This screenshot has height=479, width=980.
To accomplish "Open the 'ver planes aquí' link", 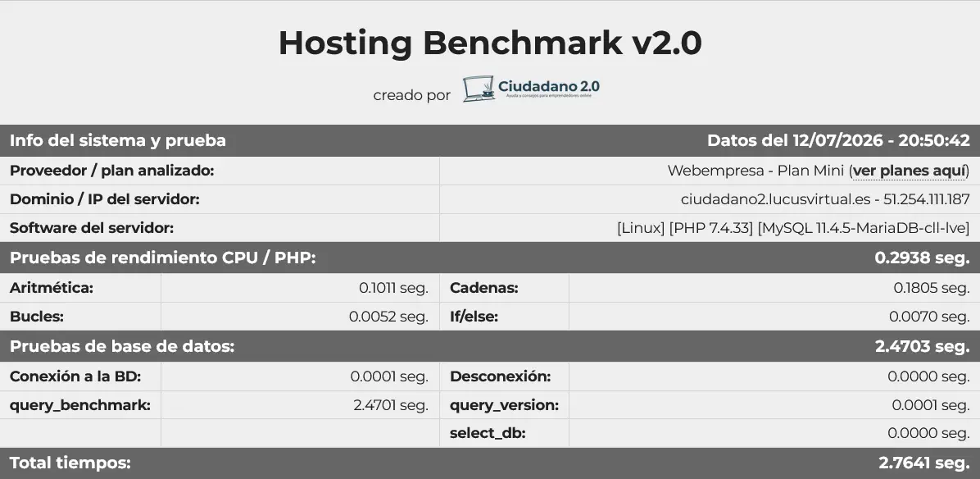I will click(910, 171).
